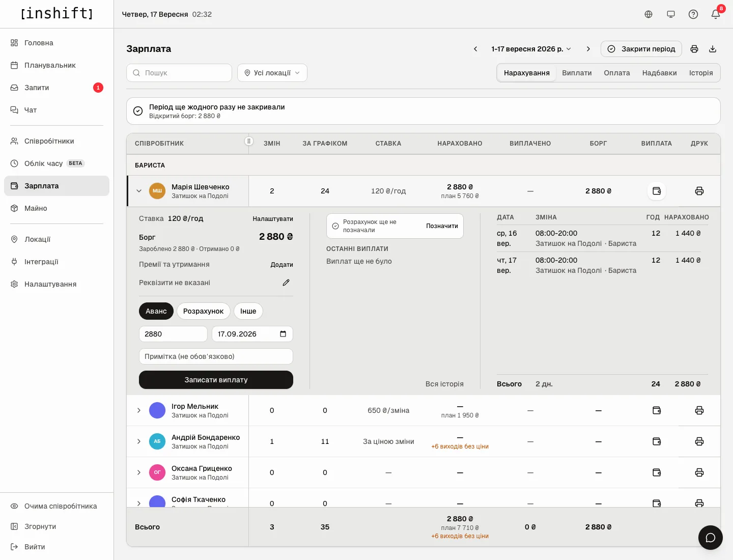
Task: Go to next period arrow
Action: point(588,49)
